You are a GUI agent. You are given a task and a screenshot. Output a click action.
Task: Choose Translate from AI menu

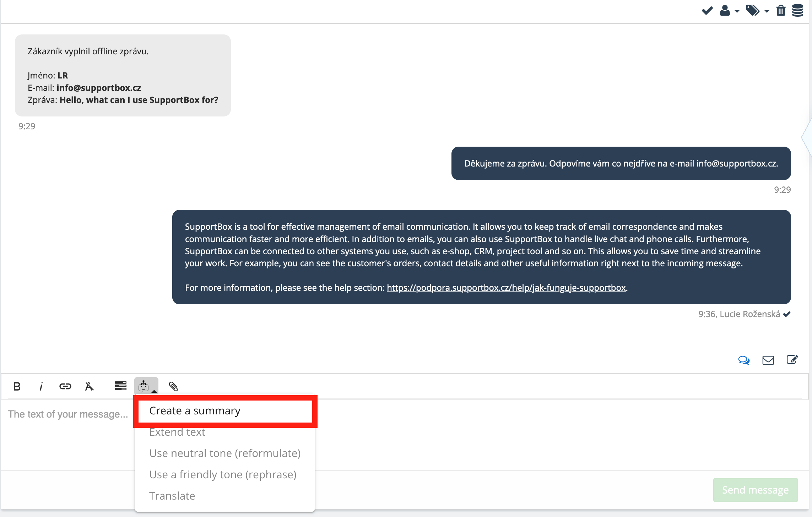click(172, 496)
